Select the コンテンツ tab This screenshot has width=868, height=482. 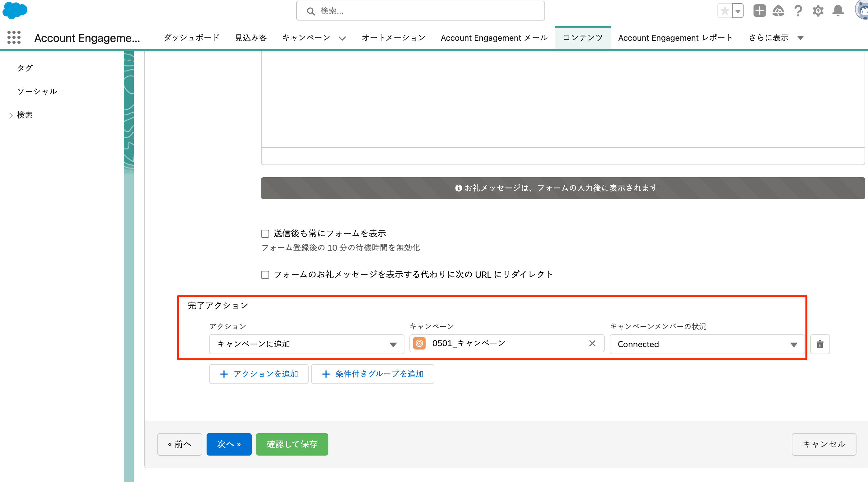pyautogui.click(x=583, y=38)
